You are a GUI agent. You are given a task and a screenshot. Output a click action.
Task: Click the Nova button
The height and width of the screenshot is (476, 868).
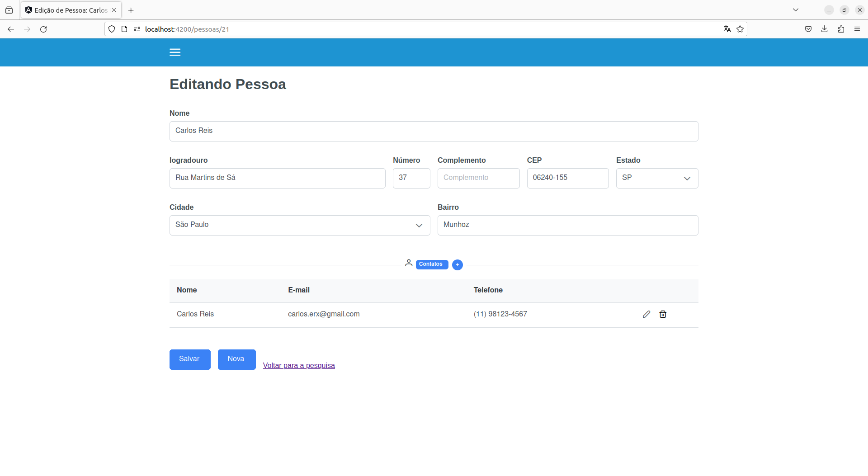(x=236, y=359)
